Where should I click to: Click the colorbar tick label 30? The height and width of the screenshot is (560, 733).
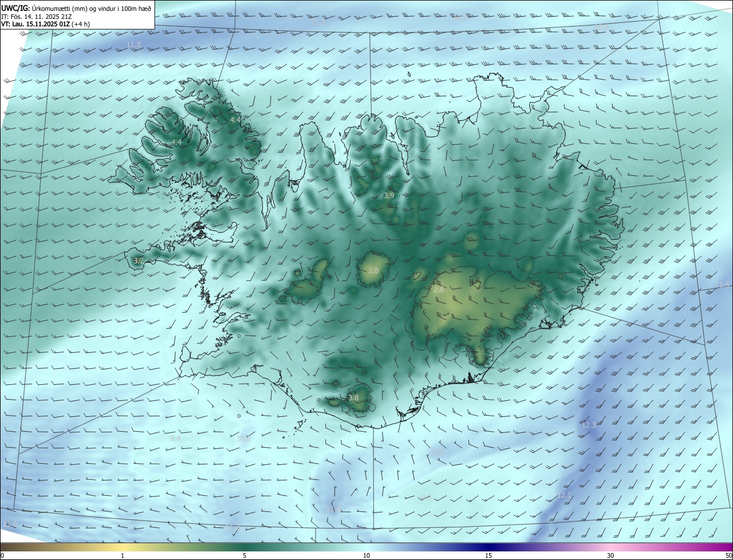[x=610, y=556]
